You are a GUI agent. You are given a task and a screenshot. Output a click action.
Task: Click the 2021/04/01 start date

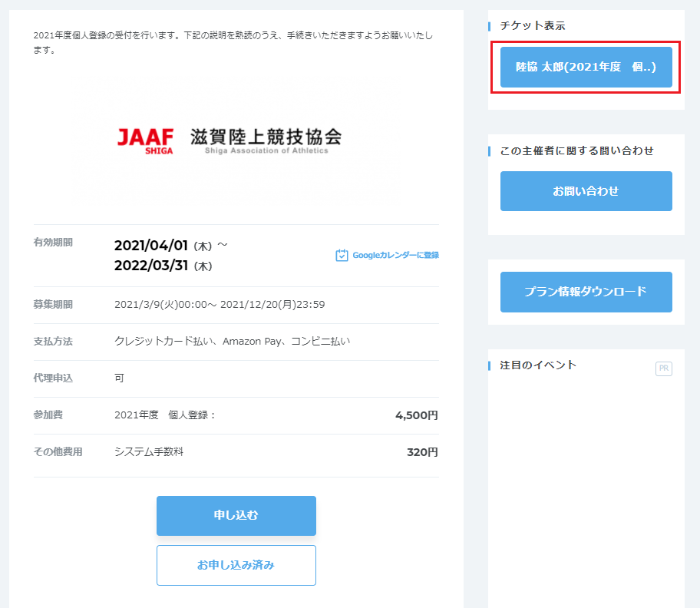pos(151,246)
